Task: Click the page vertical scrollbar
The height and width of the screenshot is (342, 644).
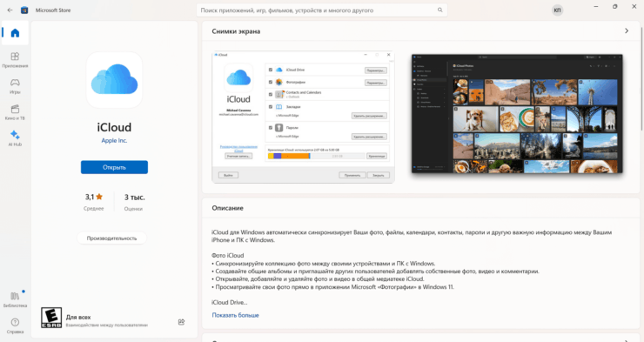Action: [641, 78]
